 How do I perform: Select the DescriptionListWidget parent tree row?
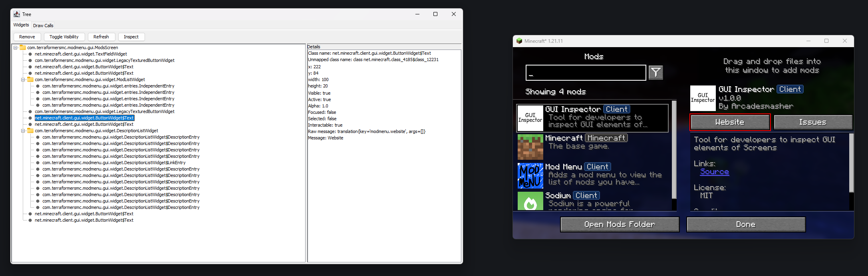pyautogui.click(x=96, y=131)
